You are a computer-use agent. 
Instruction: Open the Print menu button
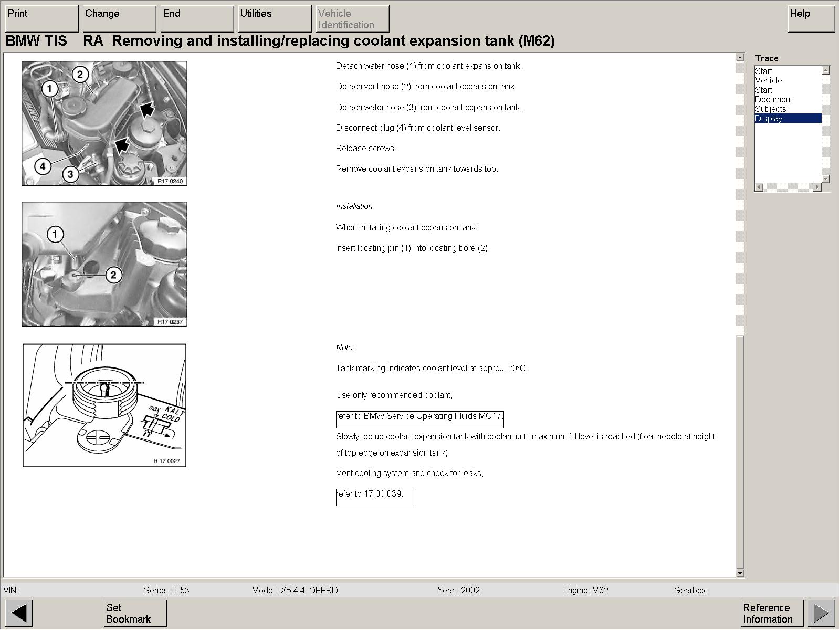click(41, 19)
